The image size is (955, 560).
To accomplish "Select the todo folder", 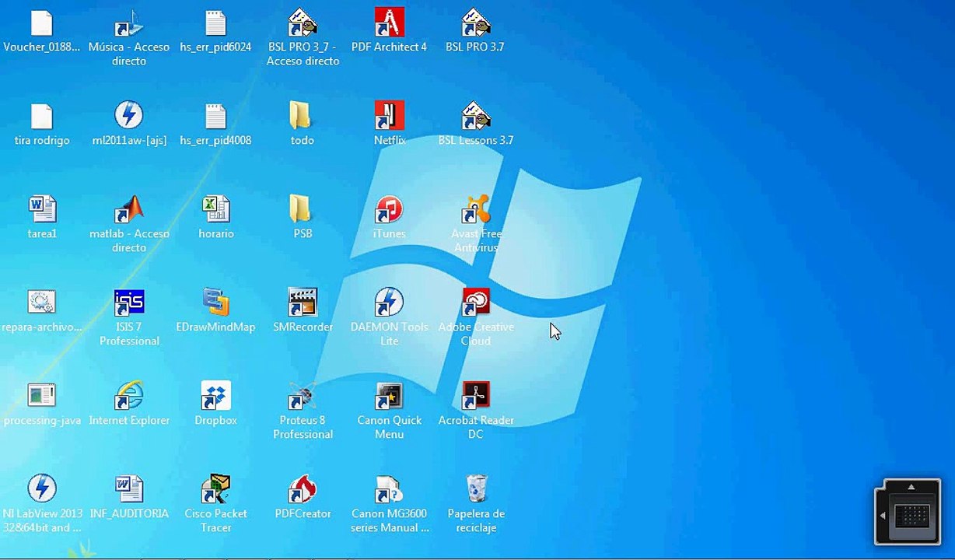I will click(x=301, y=116).
